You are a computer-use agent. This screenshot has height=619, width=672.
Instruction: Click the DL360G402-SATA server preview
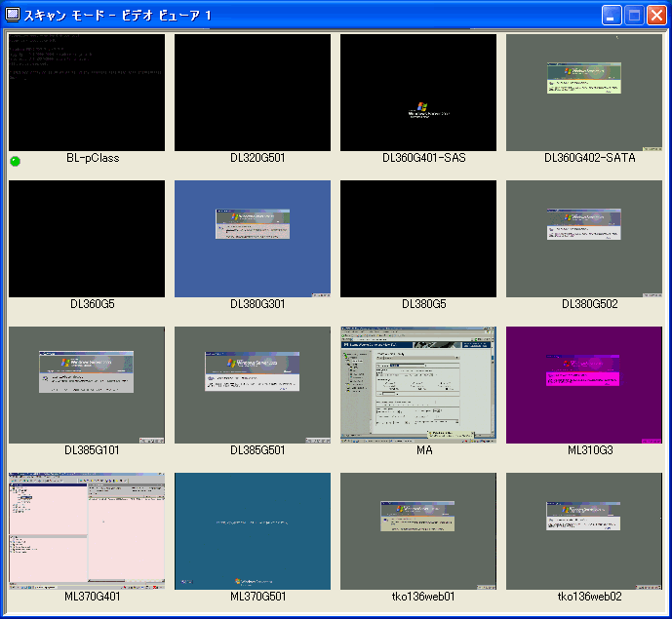point(584,93)
